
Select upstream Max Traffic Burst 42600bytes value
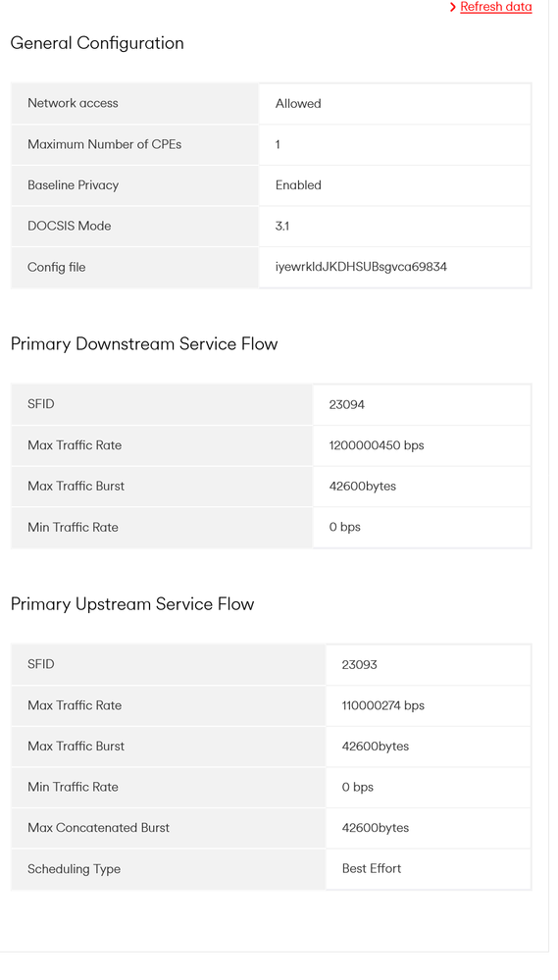tap(375, 746)
